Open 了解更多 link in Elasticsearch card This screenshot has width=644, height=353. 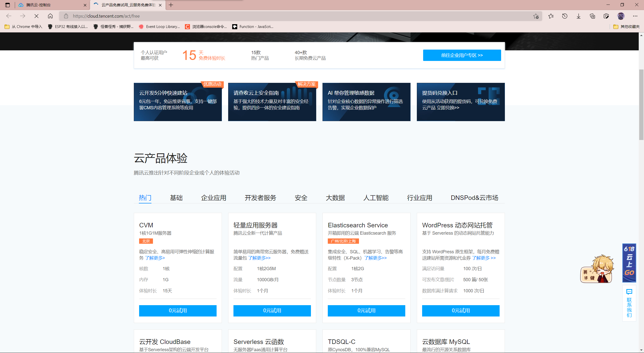point(375,258)
